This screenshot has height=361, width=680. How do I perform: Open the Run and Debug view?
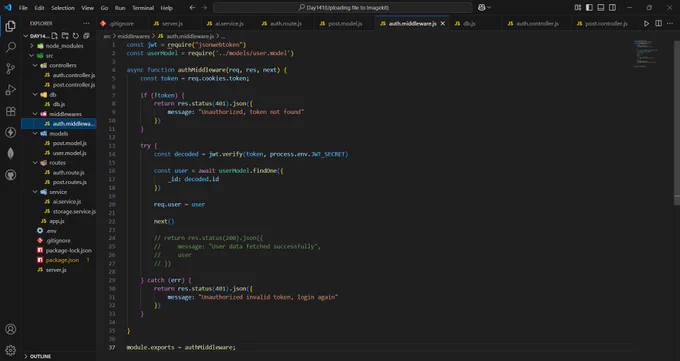pyautogui.click(x=10, y=90)
